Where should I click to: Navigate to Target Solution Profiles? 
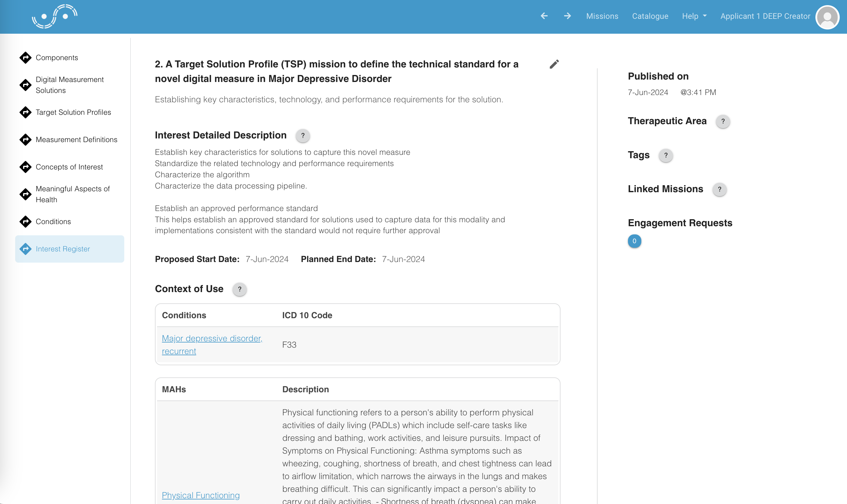pyautogui.click(x=74, y=112)
